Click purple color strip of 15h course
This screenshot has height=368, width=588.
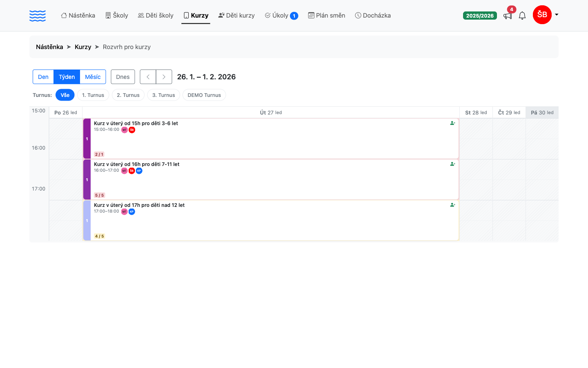87,139
